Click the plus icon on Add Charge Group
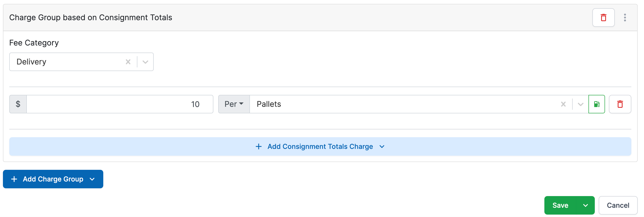Image resolution: width=644 pixels, height=217 pixels. click(x=14, y=179)
